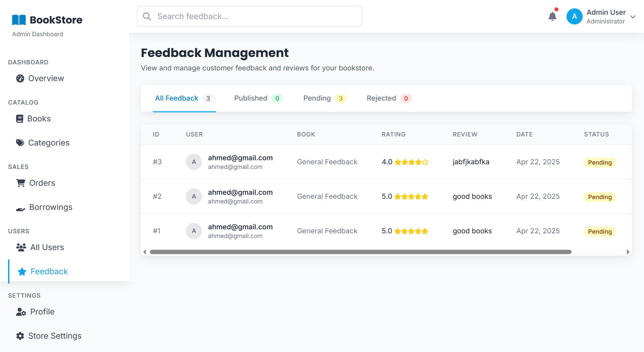The image size is (644, 352).
Task: Switch to the Pending tab
Action: click(324, 98)
